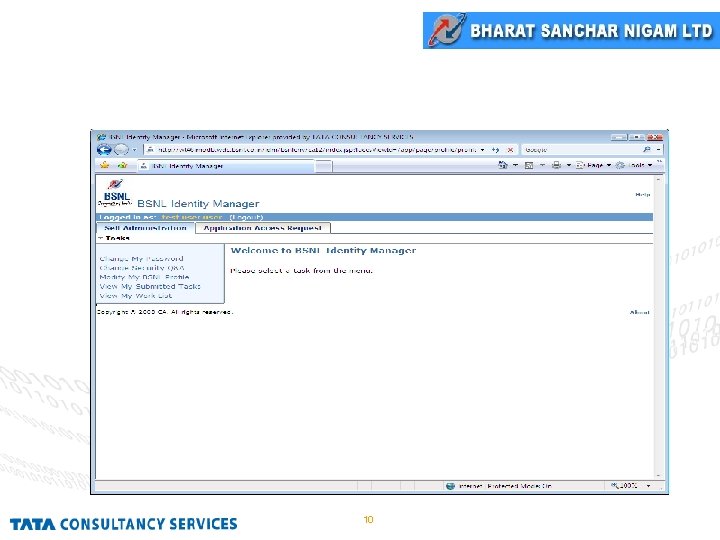Click the About link at page bottom
720x540 pixels.
[x=639, y=312]
